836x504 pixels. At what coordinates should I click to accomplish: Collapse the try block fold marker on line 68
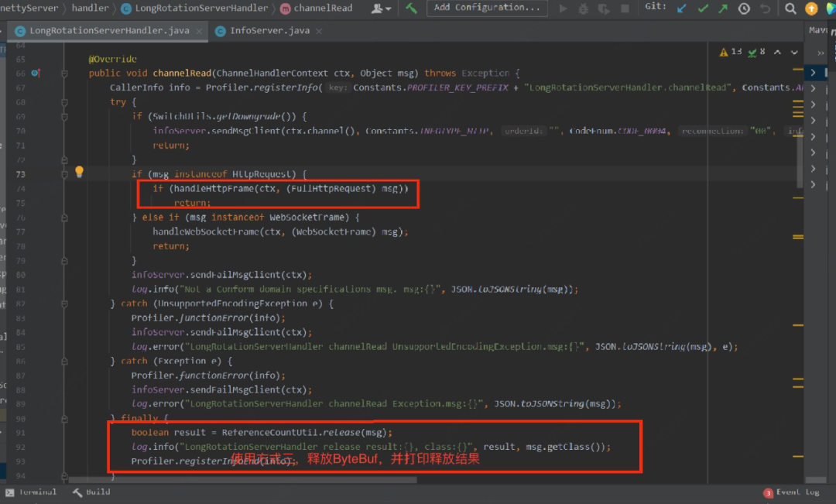64,102
